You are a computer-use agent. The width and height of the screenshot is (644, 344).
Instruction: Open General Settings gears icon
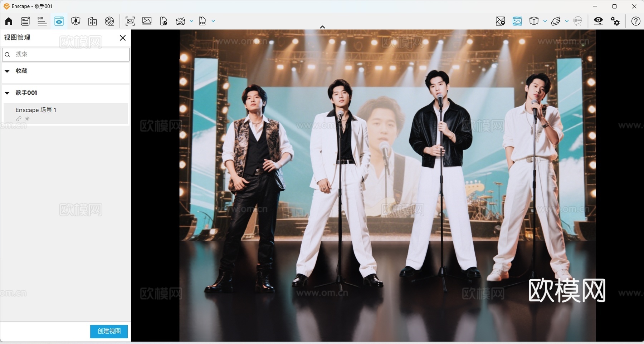click(x=615, y=21)
